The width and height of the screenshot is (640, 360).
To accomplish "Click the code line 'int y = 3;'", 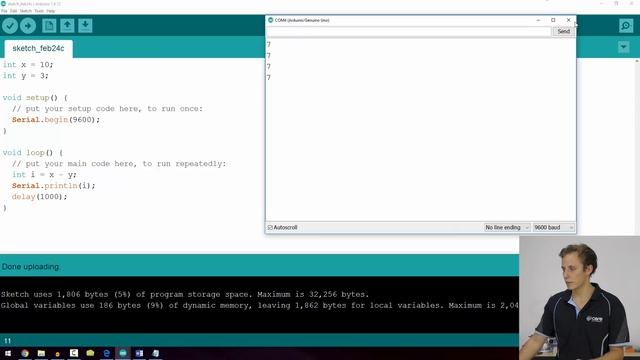I will click(x=25, y=76).
